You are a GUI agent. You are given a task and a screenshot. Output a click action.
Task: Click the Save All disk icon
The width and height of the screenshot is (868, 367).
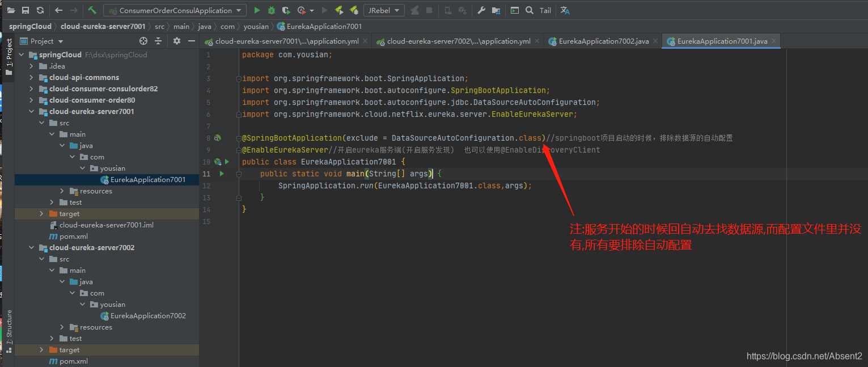[x=25, y=10]
